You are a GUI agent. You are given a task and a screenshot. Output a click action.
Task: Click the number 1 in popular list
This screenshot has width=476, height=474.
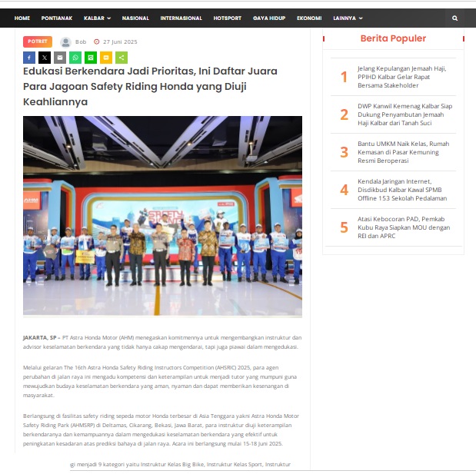(344, 77)
